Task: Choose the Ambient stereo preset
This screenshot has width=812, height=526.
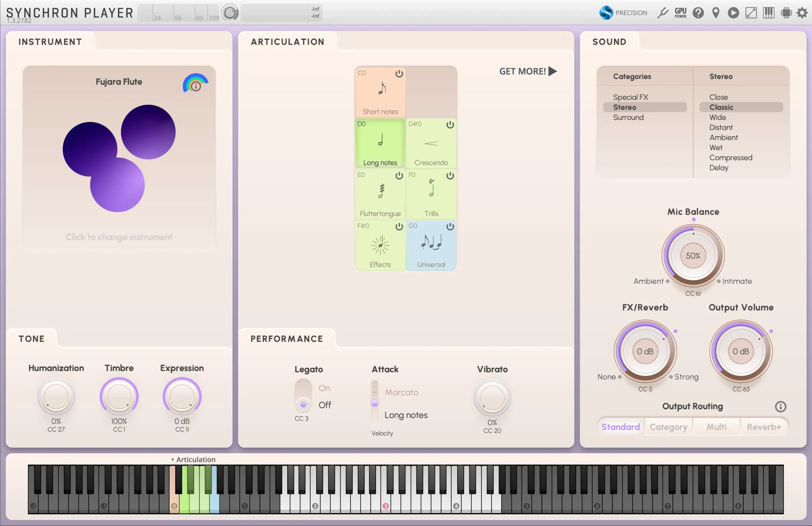Action: click(723, 138)
